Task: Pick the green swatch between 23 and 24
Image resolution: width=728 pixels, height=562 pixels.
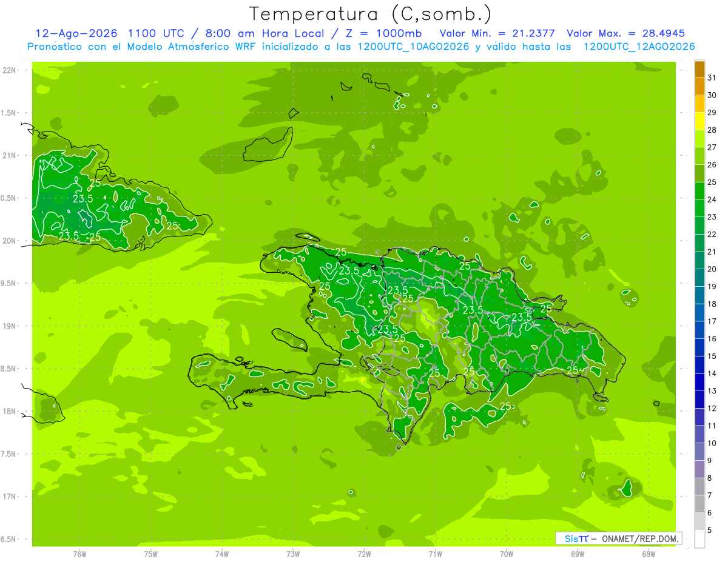Action: [x=699, y=208]
